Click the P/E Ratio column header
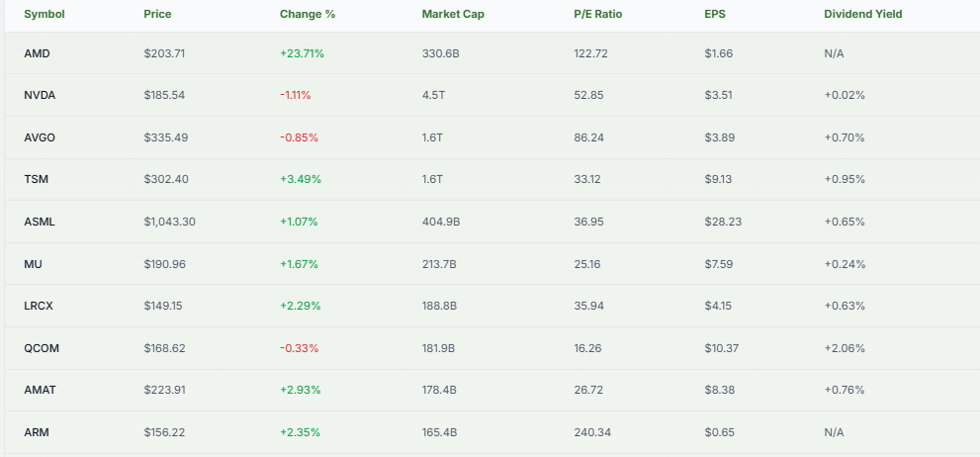 (598, 14)
